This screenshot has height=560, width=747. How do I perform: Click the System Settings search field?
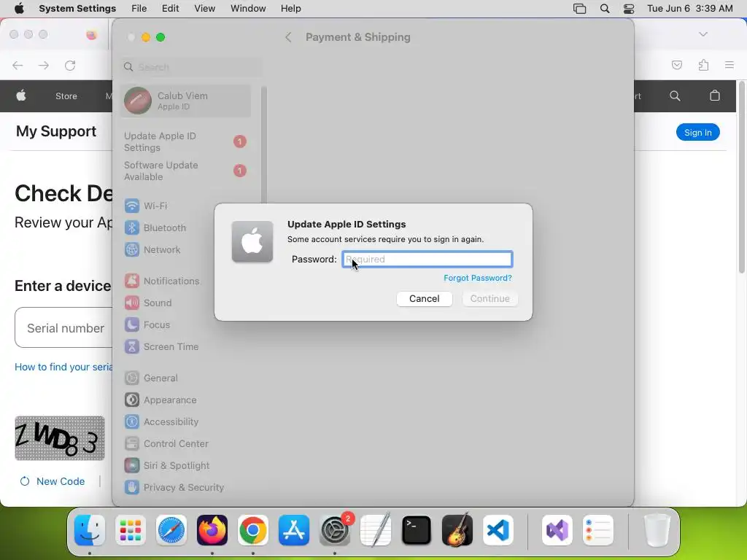tap(190, 67)
